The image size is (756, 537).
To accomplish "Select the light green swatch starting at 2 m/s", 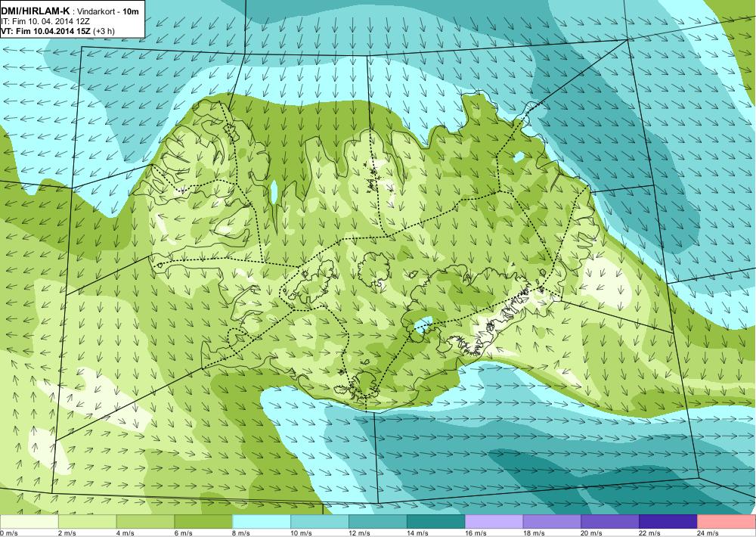I will [x=87, y=522].
